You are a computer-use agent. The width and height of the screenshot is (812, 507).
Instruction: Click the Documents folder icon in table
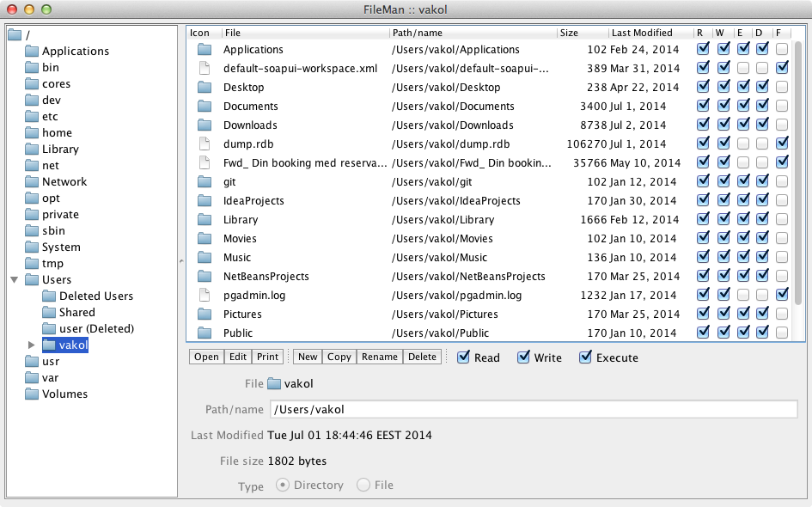(205, 107)
